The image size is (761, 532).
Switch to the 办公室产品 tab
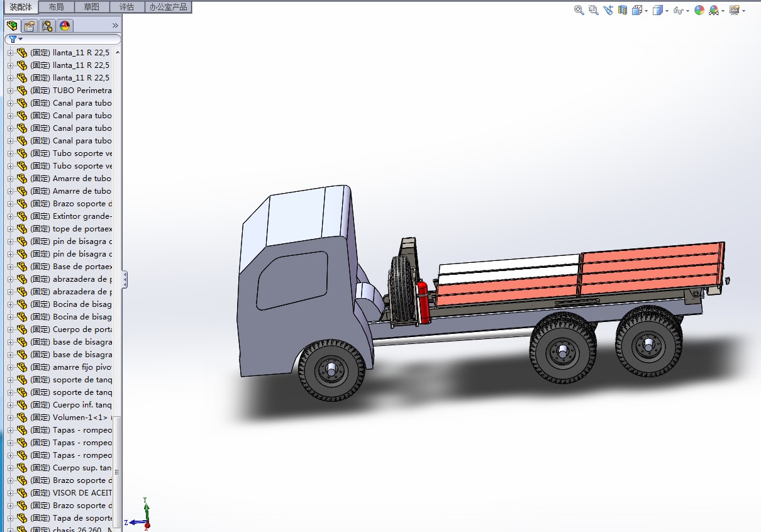(168, 7)
